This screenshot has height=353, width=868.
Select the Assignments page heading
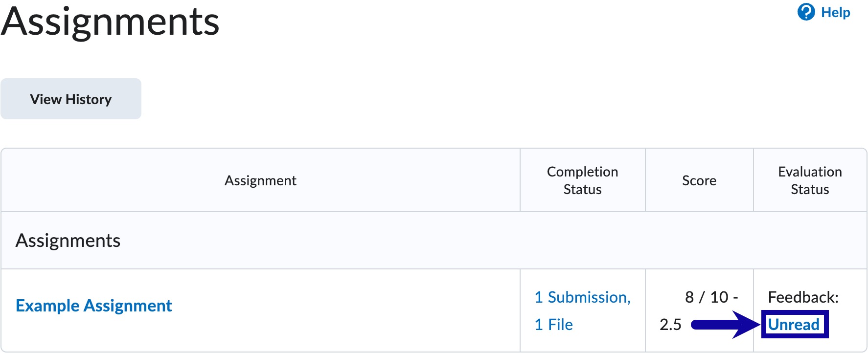[x=110, y=22]
